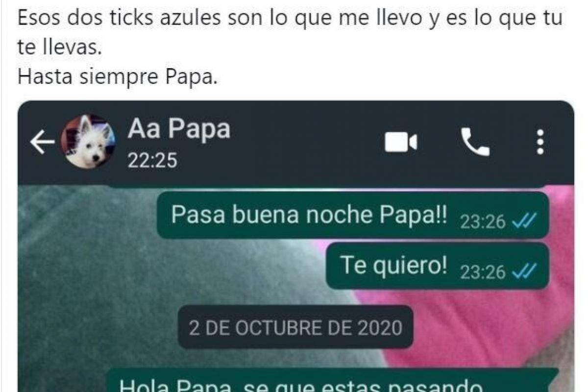Click blue double ticks on 'Pasa buena noche'
Viewport: 588px width, 392px height.
[x=524, y=221]
